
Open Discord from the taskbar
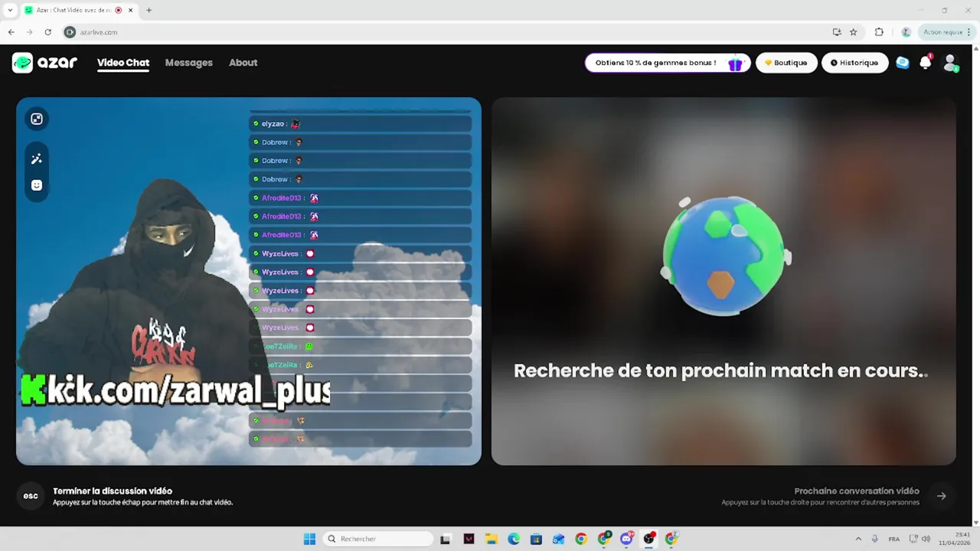tap(626, 539)
